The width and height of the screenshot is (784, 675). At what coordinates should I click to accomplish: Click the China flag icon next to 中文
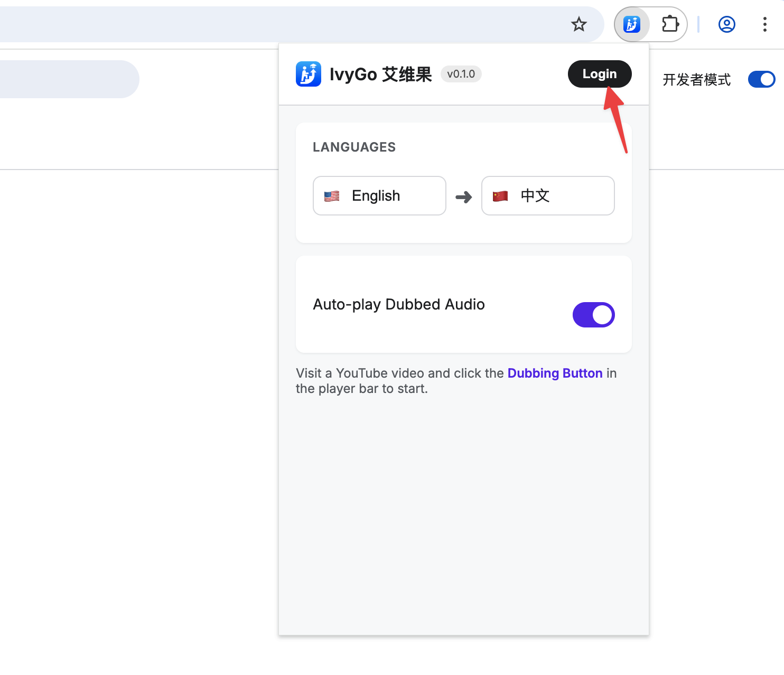pyautogui.click(x=500, y=195)
